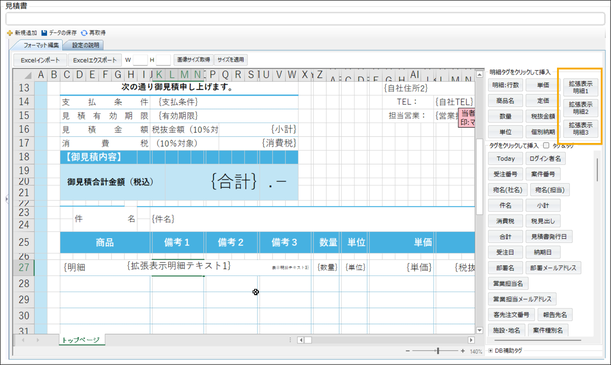Click the sheet horizontal scroll right arrow
Screen dimensions: 611x365
point(471,340)
